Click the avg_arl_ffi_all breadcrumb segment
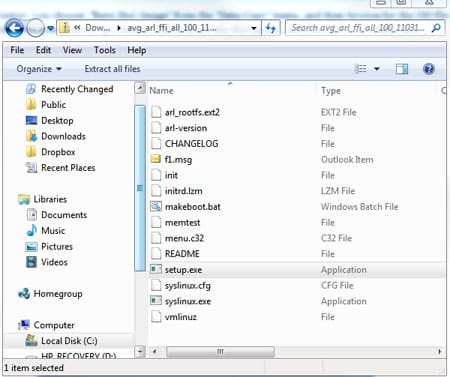 pyautogui.click(x=172, y=28)
